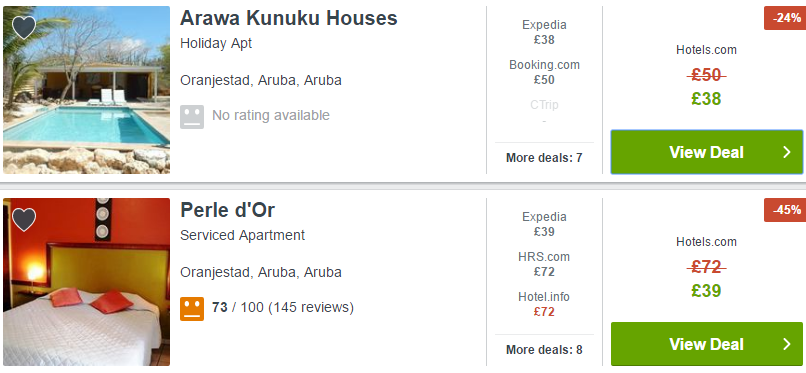806x373 pixels.
Task: Select Hotel.info £72 price offer
Action: tap(544, 304)
